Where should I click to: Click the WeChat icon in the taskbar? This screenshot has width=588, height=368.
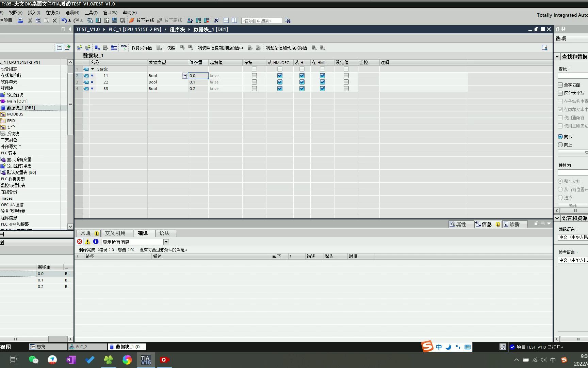[x=34, y=360]
